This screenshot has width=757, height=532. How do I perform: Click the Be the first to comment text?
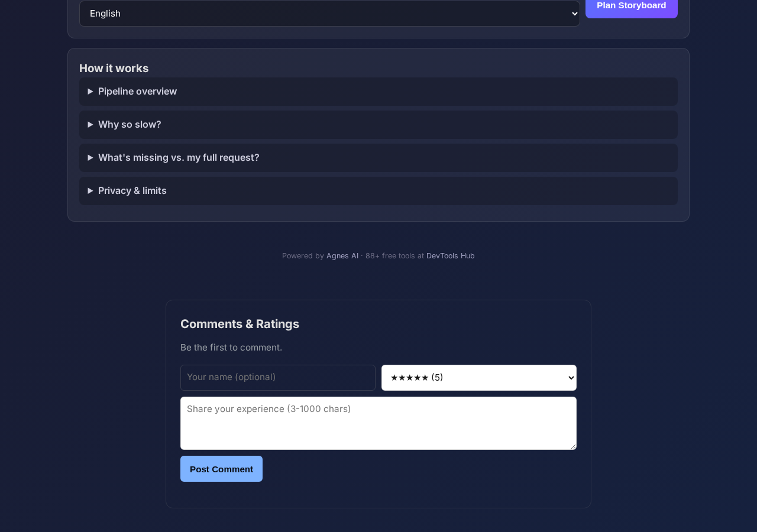[x=231, y=348]
